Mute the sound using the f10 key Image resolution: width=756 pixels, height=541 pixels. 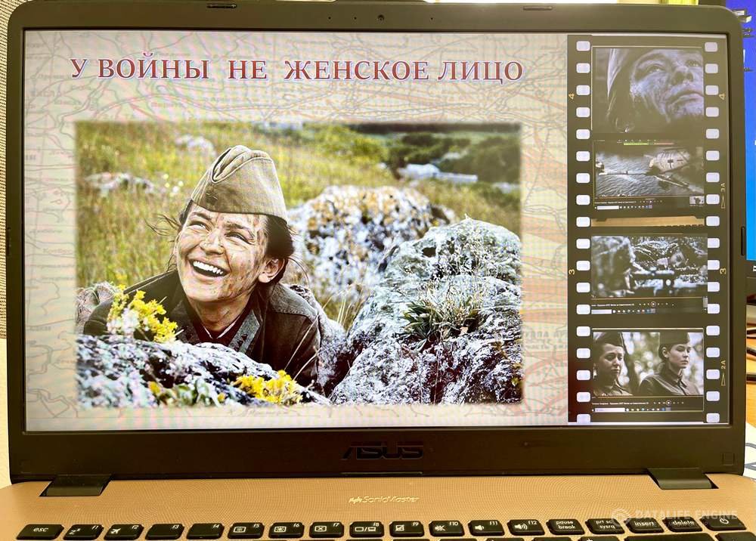(x=446, y=528)
